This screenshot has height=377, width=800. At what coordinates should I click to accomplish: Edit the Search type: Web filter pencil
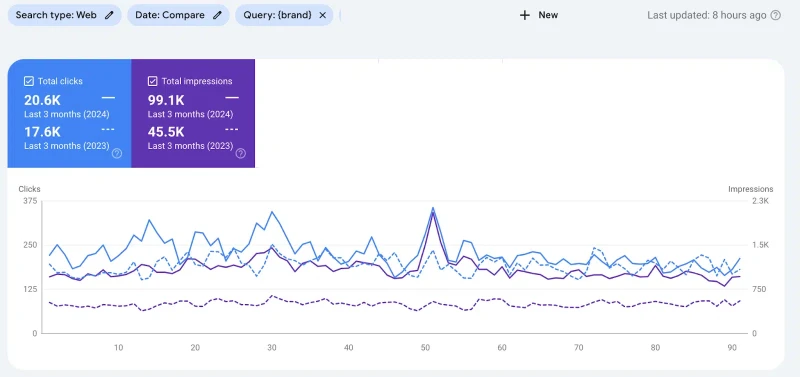[109, 15]
